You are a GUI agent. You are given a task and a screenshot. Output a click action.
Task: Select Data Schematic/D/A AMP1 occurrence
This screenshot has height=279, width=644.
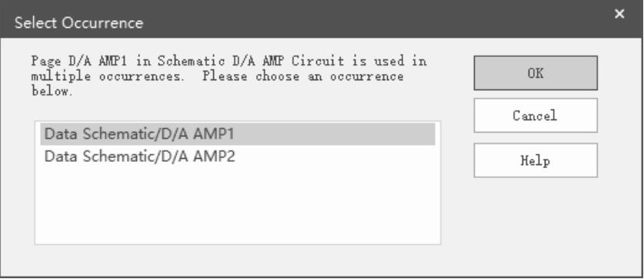click(238, 134)
